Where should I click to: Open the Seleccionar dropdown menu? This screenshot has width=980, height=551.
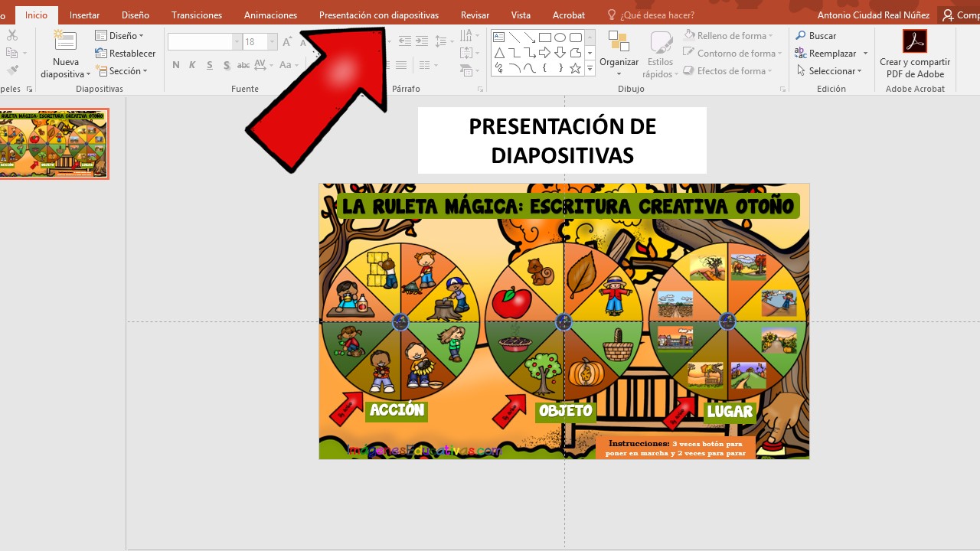(831, 70)
